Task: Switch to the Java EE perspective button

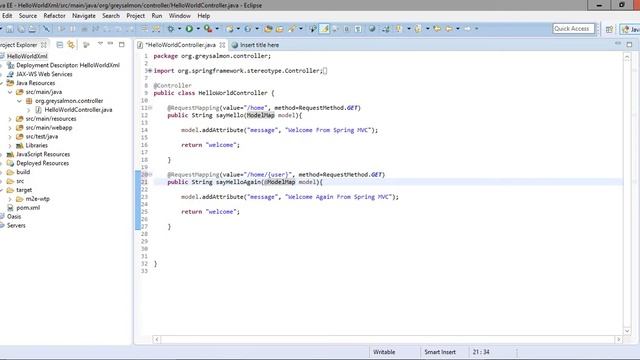Action: pyautogui.click(x=630, y=29)
